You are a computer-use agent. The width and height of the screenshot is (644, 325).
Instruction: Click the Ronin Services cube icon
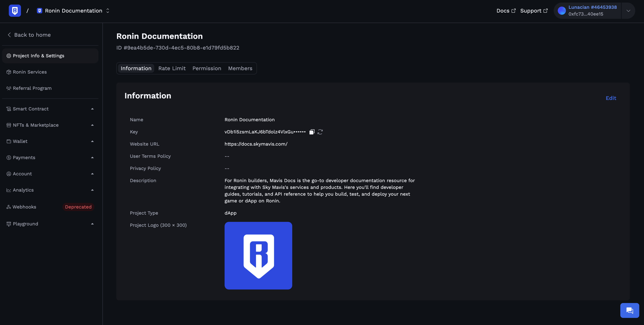coord(9,72)
